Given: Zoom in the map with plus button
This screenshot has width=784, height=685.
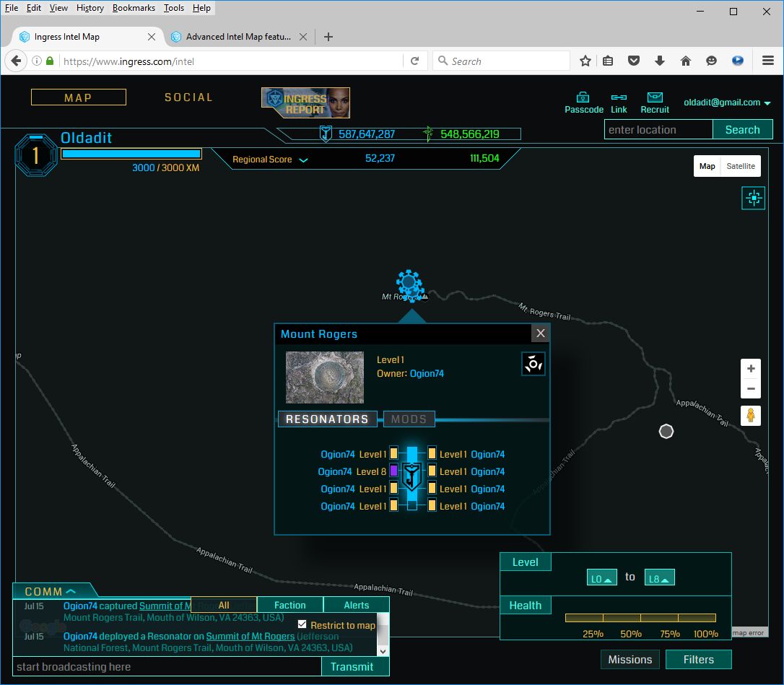Looking at the screenshot, I should point(751,369).
